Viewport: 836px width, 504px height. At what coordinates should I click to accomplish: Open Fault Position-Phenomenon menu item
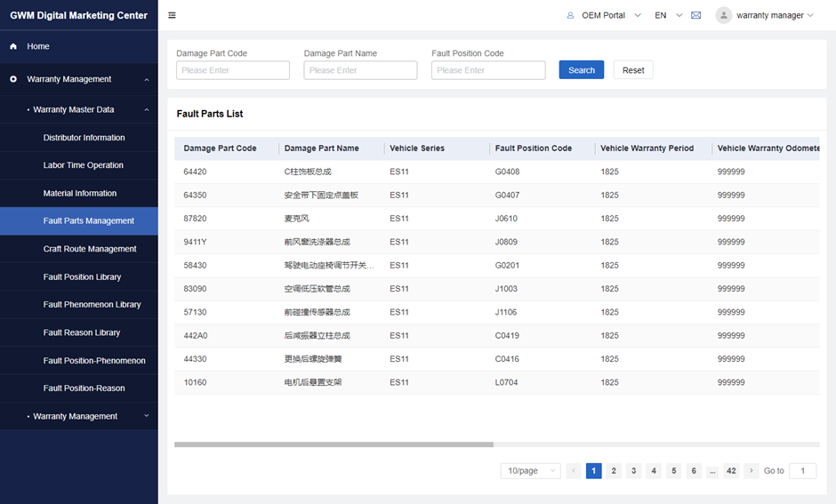click(79, 360)
